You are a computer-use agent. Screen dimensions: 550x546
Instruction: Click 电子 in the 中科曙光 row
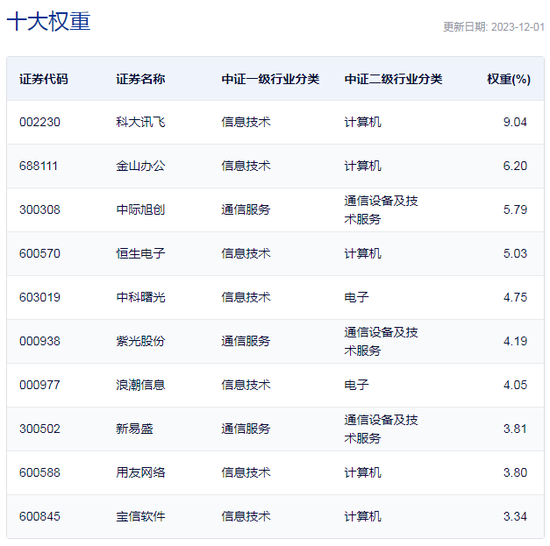click(356, 297)
